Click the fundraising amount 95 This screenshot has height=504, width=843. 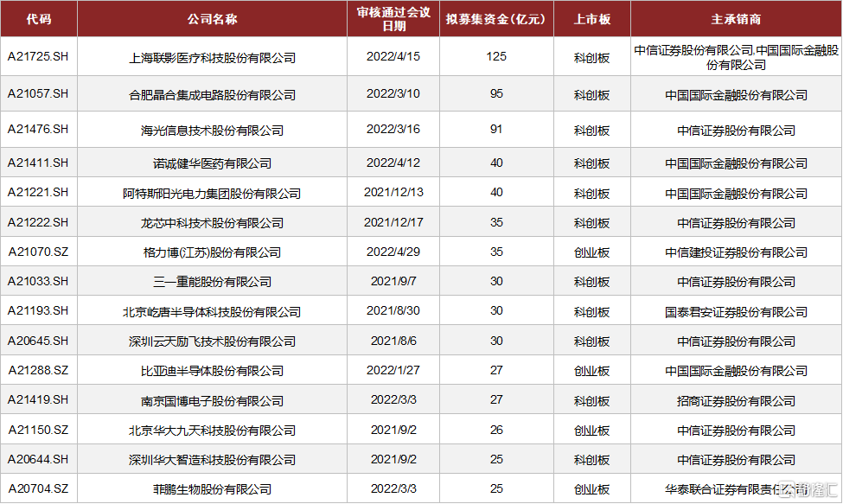click(x=496, y=94)
